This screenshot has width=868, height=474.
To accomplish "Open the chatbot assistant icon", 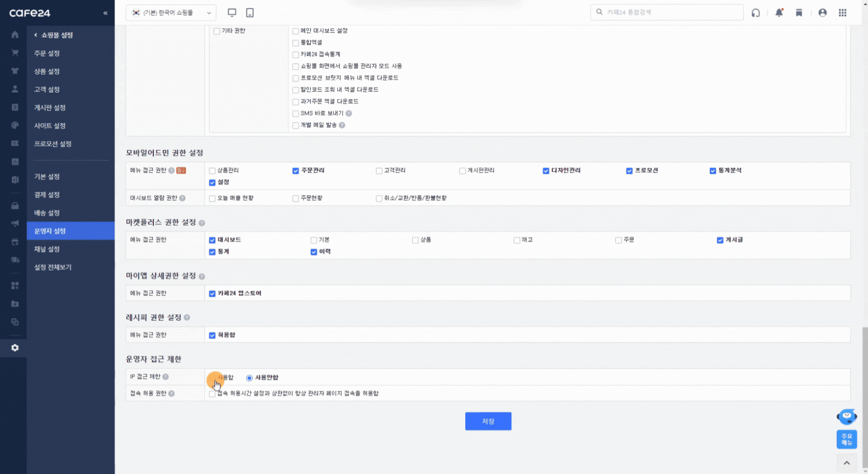I will (847, 416).
